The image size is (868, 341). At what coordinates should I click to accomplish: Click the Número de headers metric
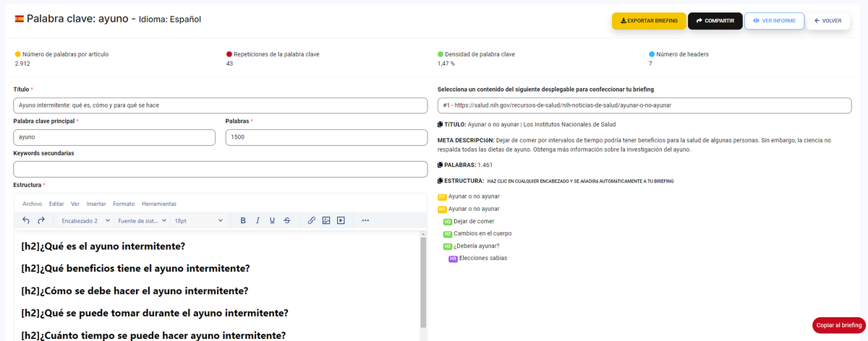tap(678, 59)
